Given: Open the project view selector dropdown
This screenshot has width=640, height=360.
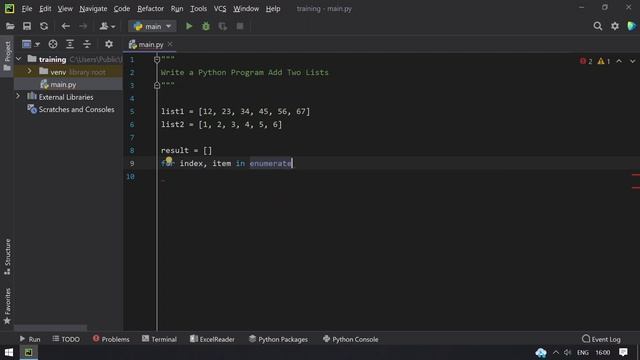Looking at the screenshot, I should [31, 44].
